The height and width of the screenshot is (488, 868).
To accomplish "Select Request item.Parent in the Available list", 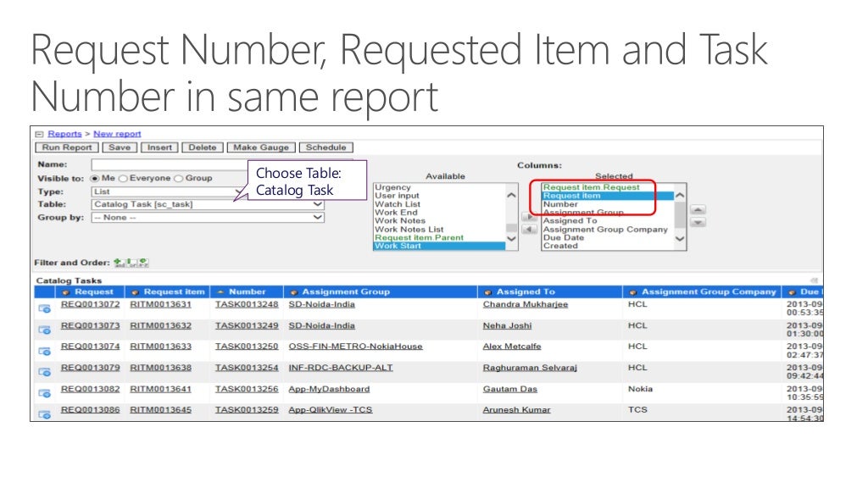I will 419,237.
